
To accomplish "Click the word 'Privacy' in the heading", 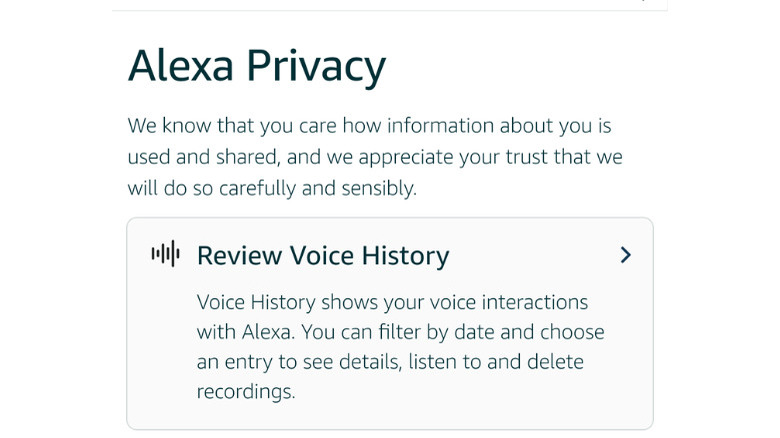I will coord(316,67).
